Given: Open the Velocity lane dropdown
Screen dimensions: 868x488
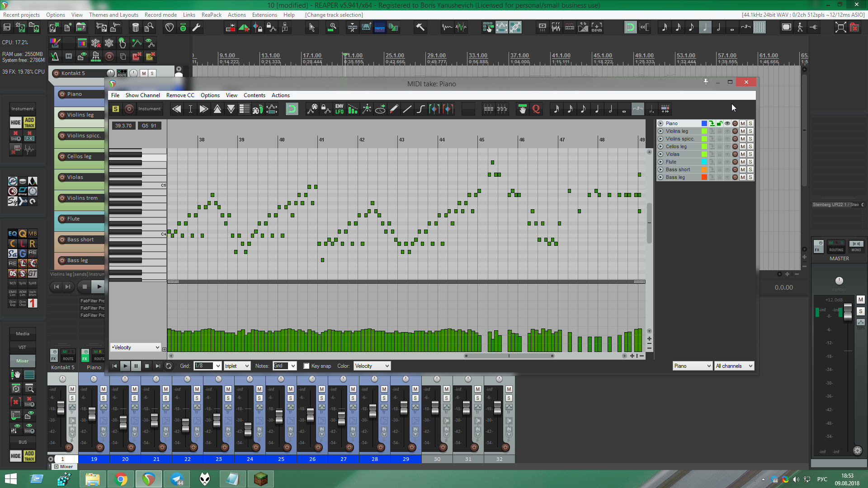Looking at the screenshot, I should click(x=136, y=347).
